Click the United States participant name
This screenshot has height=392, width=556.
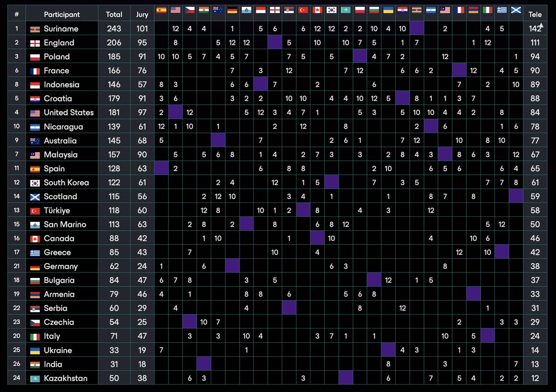point(69,113)
